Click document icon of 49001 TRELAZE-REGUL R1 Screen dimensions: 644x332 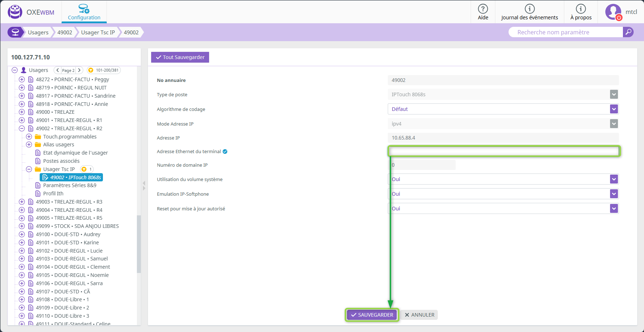[x=31, y=120]
